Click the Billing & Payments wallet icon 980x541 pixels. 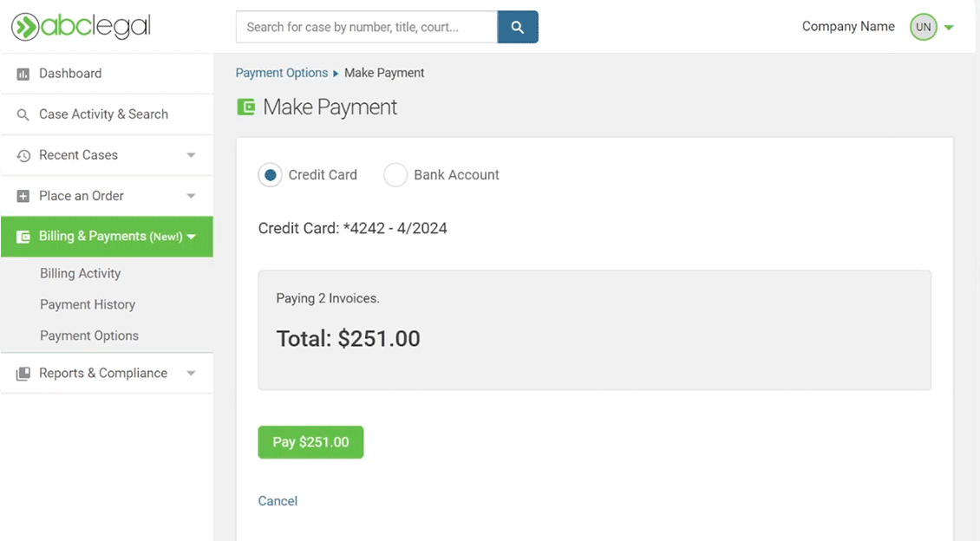(x=23, y=237)
